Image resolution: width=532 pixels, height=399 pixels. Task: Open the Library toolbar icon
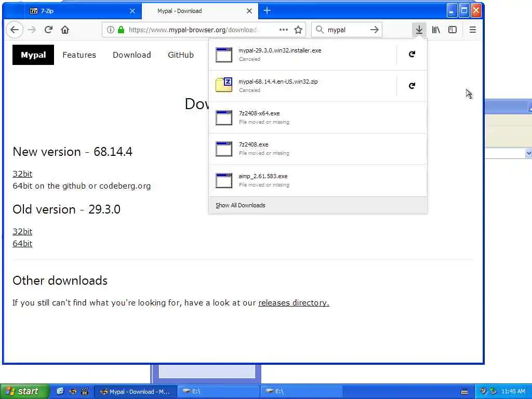tap(436, 30)
